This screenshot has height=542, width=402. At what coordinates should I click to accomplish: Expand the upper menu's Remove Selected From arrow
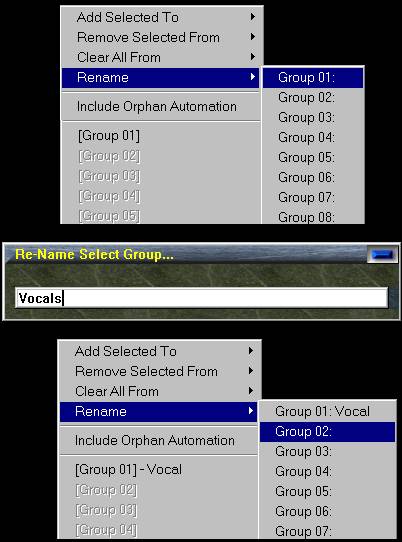pos(253,37)
